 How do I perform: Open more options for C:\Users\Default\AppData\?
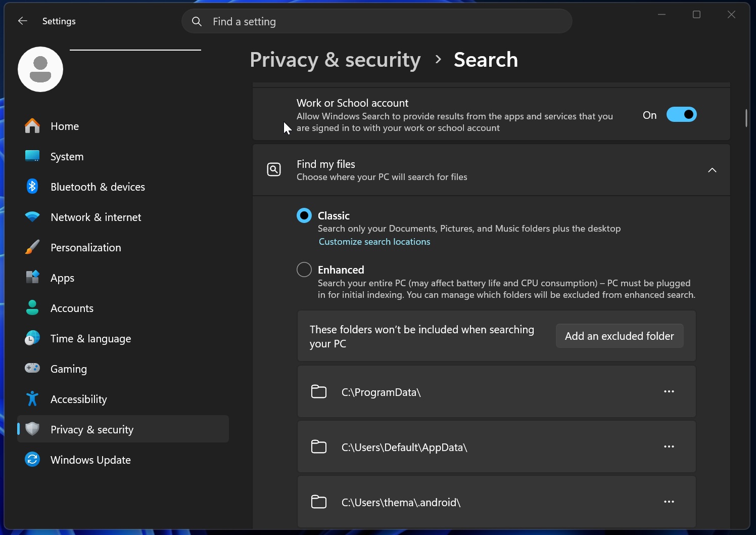click(x=669, y=447)
